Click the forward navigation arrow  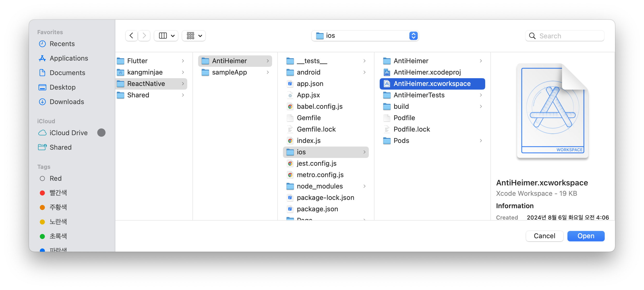click(x=144, y=36)
